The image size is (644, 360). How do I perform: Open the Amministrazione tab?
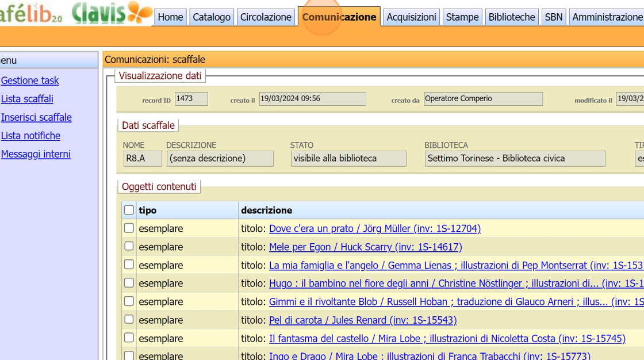coord(607,17)
